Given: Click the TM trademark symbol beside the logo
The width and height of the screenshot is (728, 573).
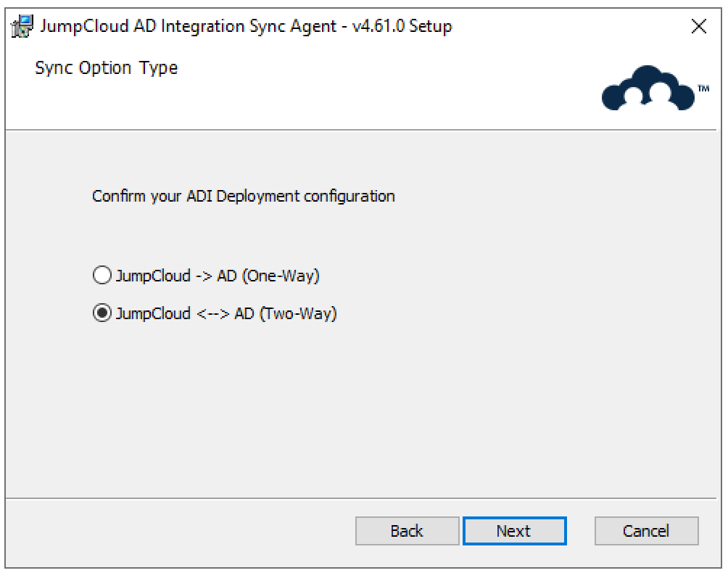Looking at the screenshot, I should tap(703, 88).
